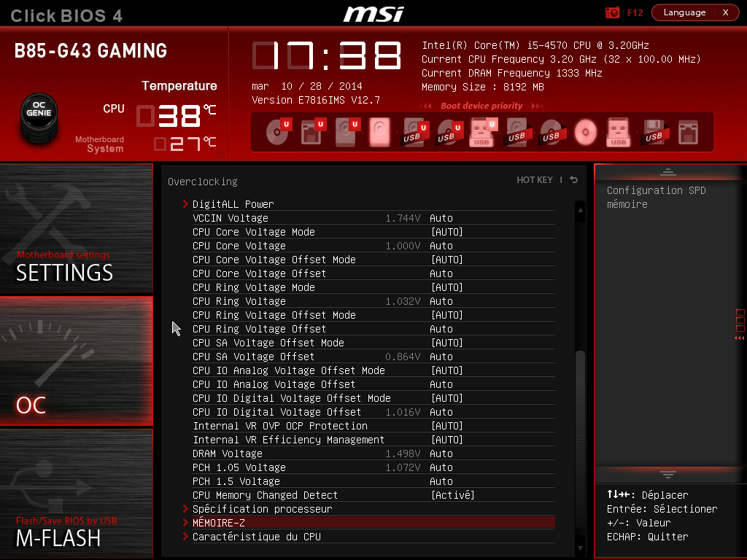Viewport: 747px width, 560px height.
Task: Open CPU Core Voltage Mode [AUTO] dropdown
Action: coord(447,232)
